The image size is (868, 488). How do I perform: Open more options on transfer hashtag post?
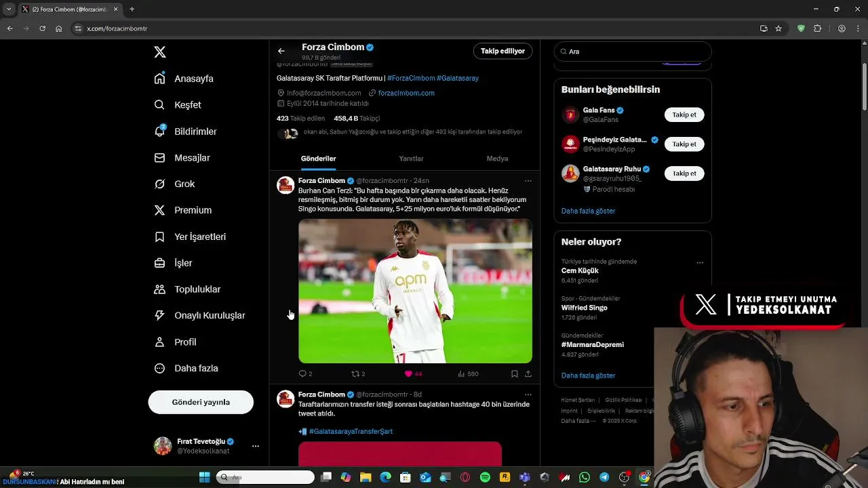[528, 394]
